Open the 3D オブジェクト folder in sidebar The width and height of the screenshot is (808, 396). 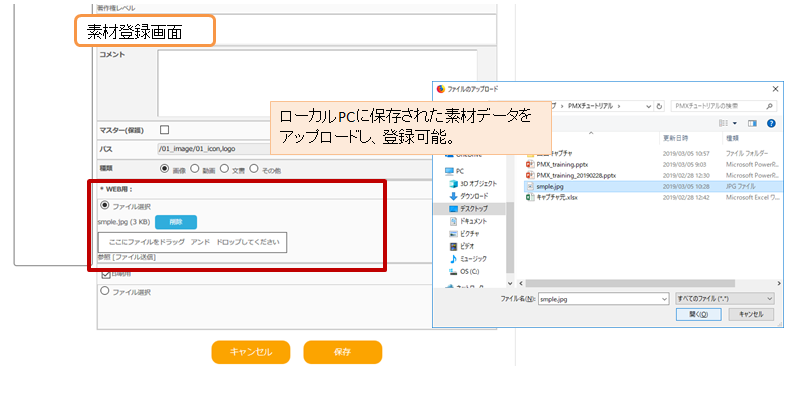473,184
